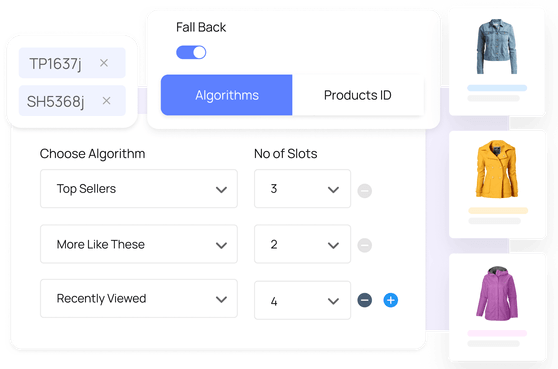
Task: Open the More Like These dropdown
Action: tap(139, 244)
